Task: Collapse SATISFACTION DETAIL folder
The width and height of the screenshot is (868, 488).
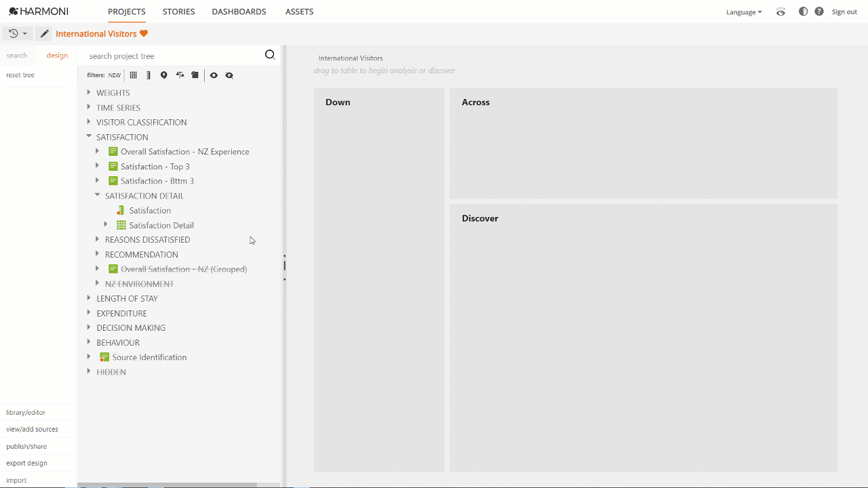Action: coord(98,195)
